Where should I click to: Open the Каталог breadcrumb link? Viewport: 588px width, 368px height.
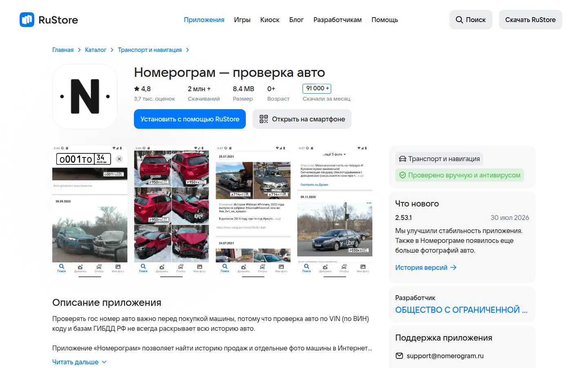click(x=96, y=50)
